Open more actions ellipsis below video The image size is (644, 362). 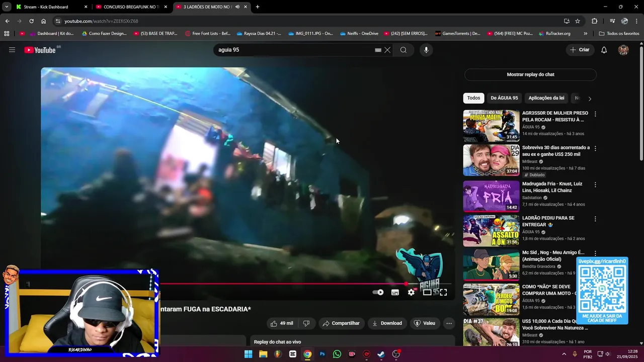(449, 323)
